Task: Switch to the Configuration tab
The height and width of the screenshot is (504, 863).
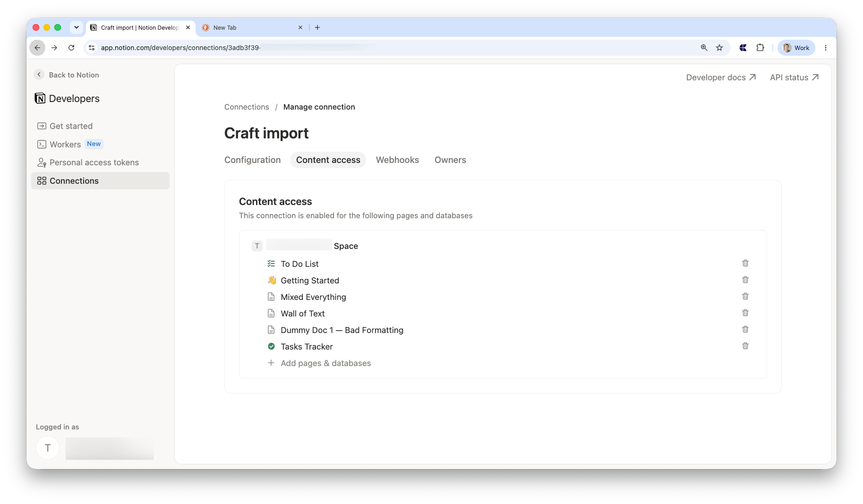Action: 252,160
